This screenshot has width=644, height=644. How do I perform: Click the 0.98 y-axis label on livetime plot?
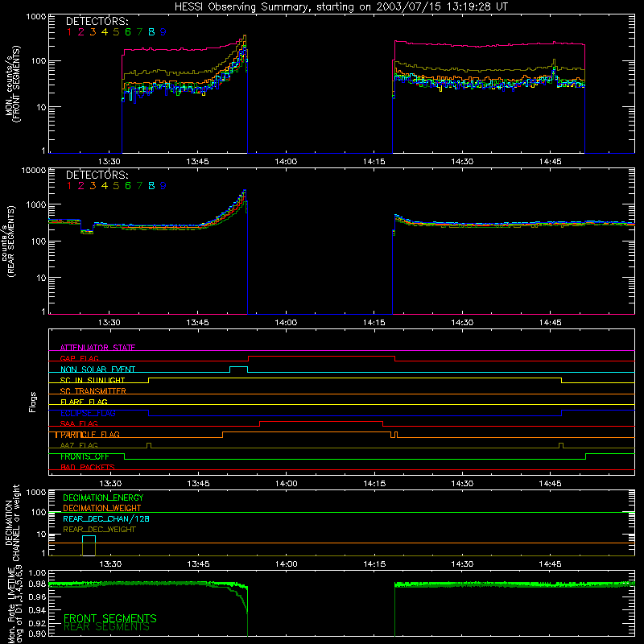(37, 584)
